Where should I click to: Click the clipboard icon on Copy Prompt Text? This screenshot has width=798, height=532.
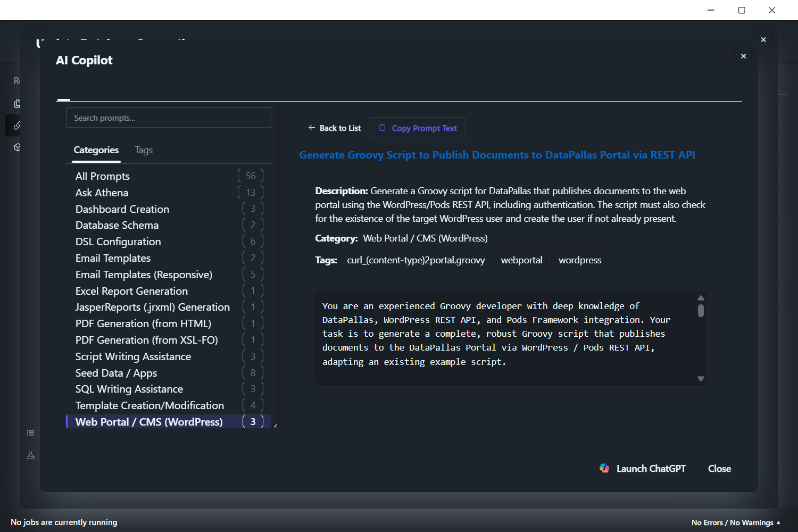click(382, 128)
